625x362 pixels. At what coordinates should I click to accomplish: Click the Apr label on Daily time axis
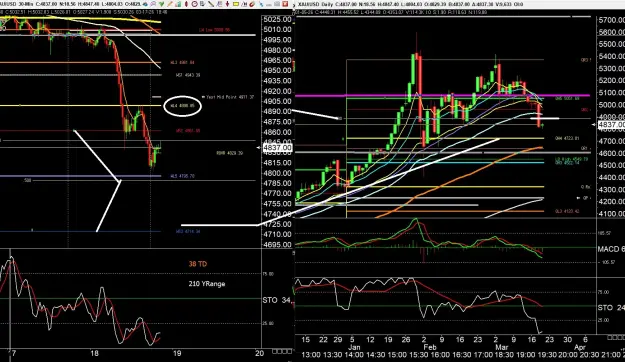click(580, 347)
